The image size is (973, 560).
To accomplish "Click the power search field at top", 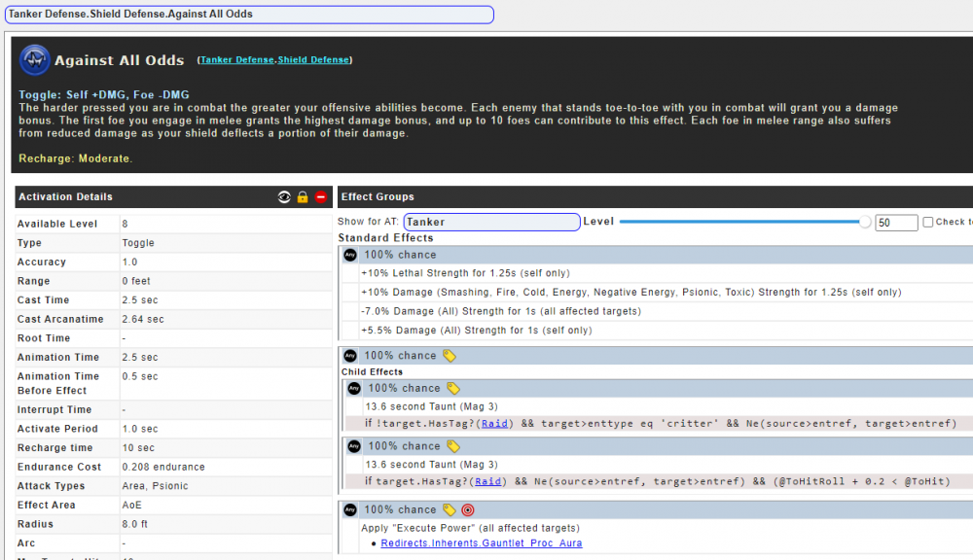I will tap(249, 15).
